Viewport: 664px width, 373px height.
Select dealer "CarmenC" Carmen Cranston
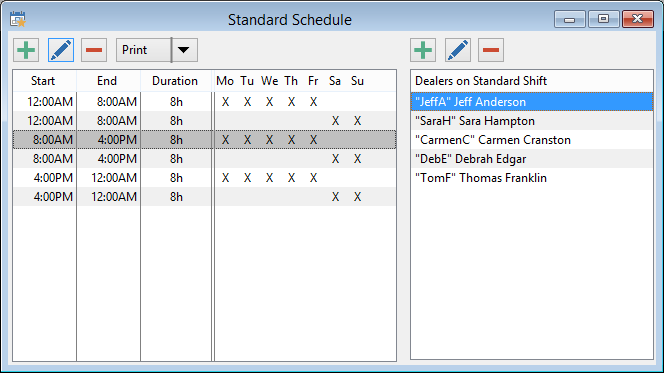click(531, 140)
